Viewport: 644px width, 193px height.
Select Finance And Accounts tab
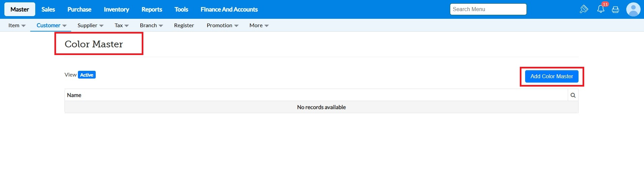tap(229, 9)
